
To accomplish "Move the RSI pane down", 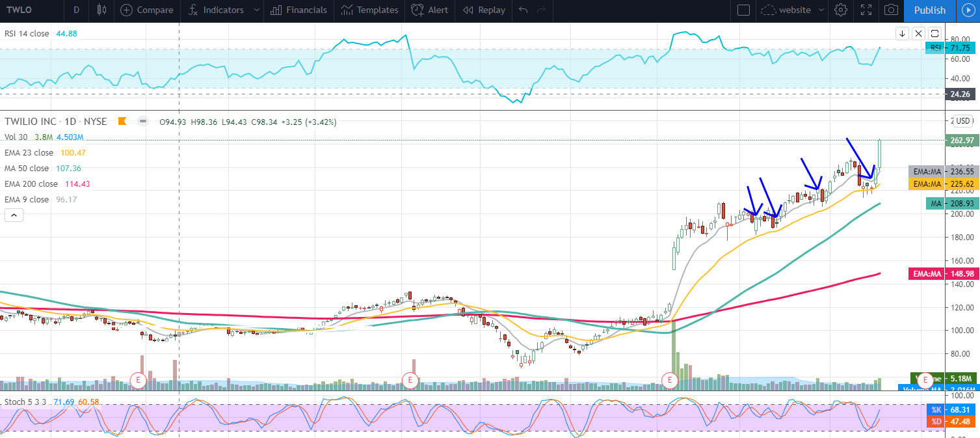I will coord(903,33).
